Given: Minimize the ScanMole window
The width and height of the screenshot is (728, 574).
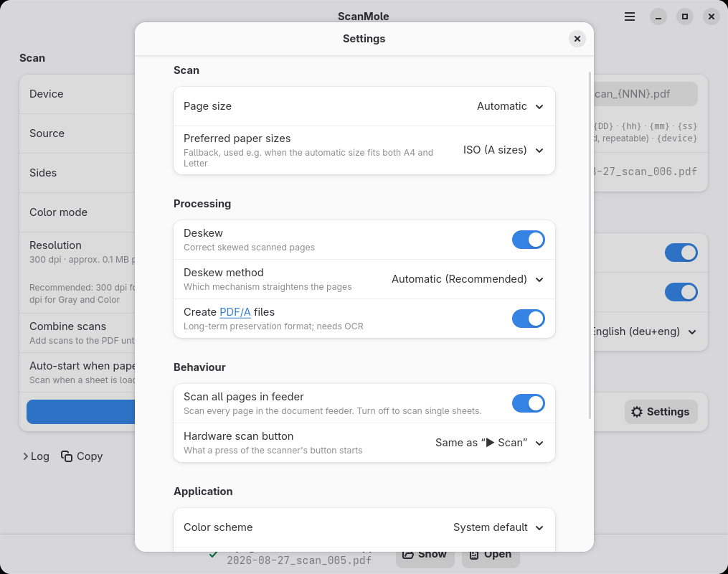Looking at the screenshot, I should (x=658, y=17).
